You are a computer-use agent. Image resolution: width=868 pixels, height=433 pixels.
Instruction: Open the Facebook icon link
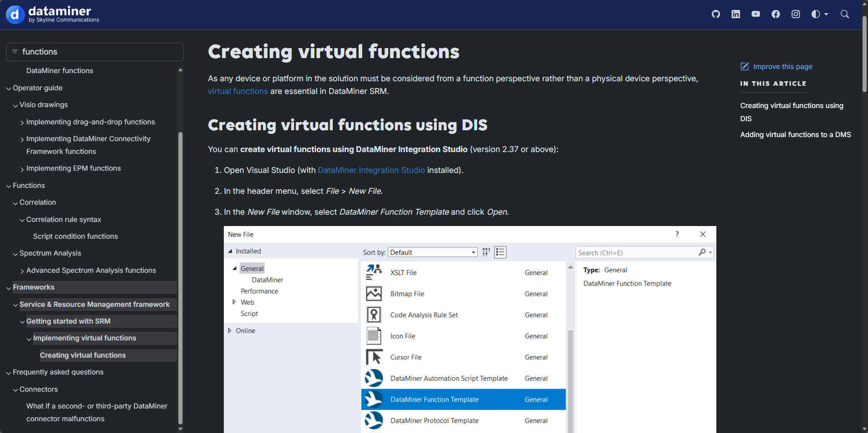click(x=775, y=14)
